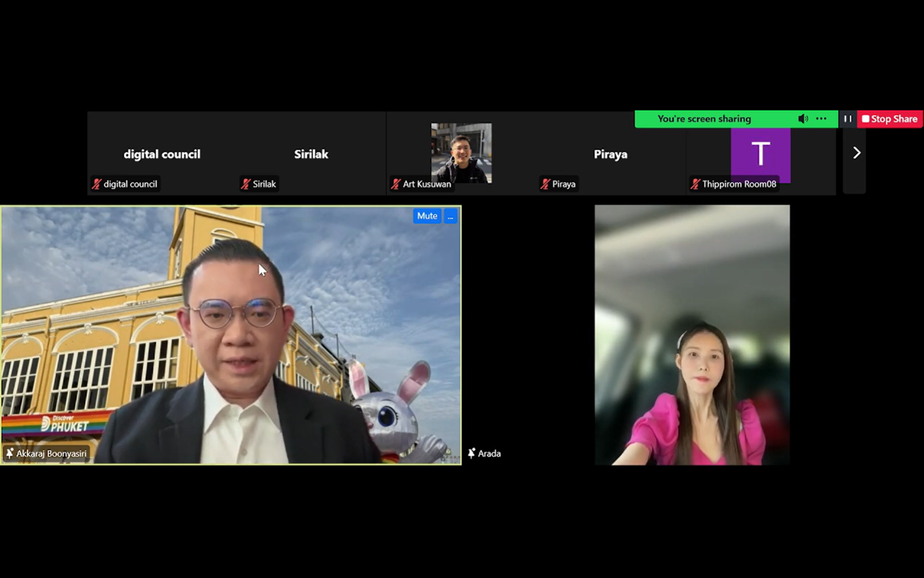
Task: Click the Akkaraj Boonyasiri name label
Action: pyautogui.click(x=51, y=454)
